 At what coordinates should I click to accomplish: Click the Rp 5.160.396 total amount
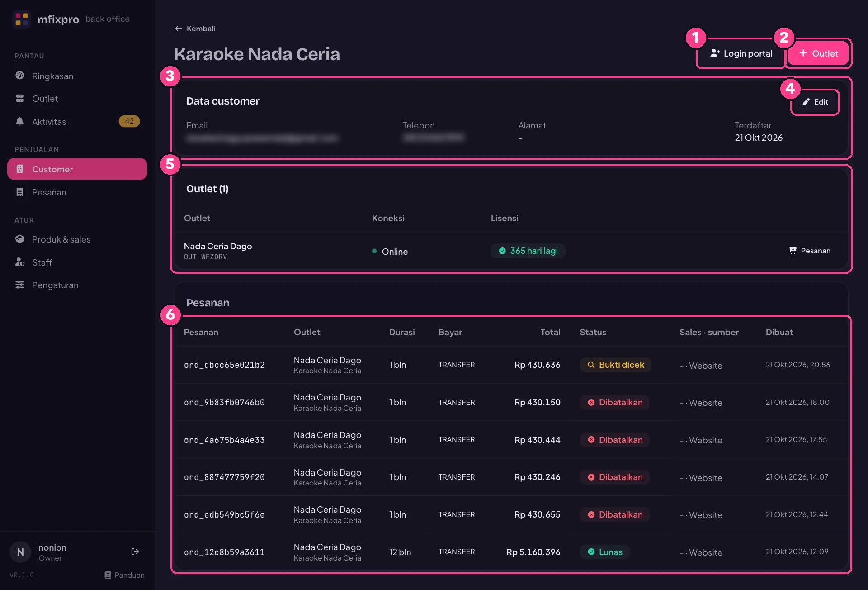coord(533,552)
